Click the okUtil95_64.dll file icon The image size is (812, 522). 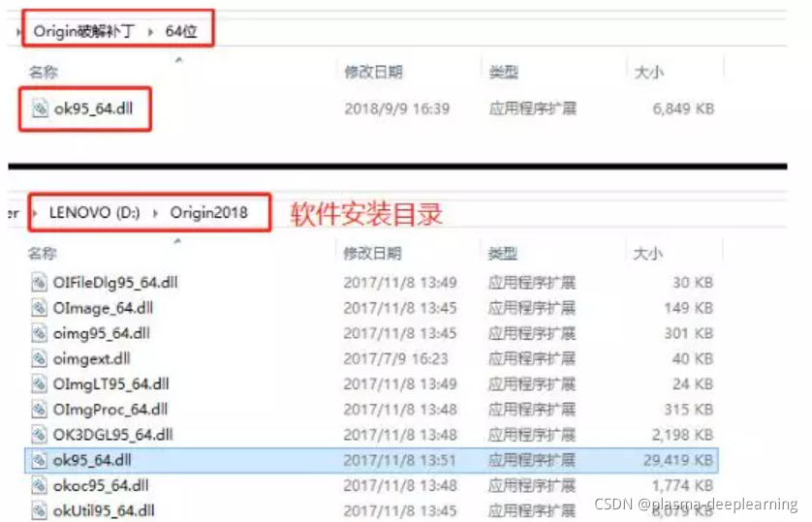39,510
